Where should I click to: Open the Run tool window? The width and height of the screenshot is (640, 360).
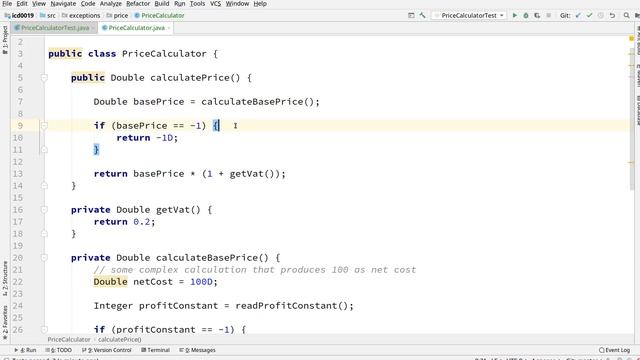click(x=25, y=350)
